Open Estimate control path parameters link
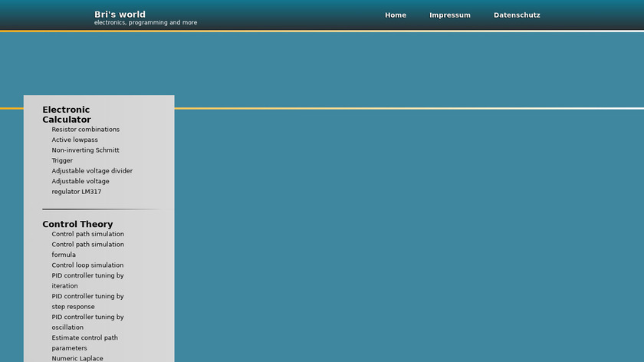Image resolution: width=644 pixels, height=362 pixels. [84, 342]
